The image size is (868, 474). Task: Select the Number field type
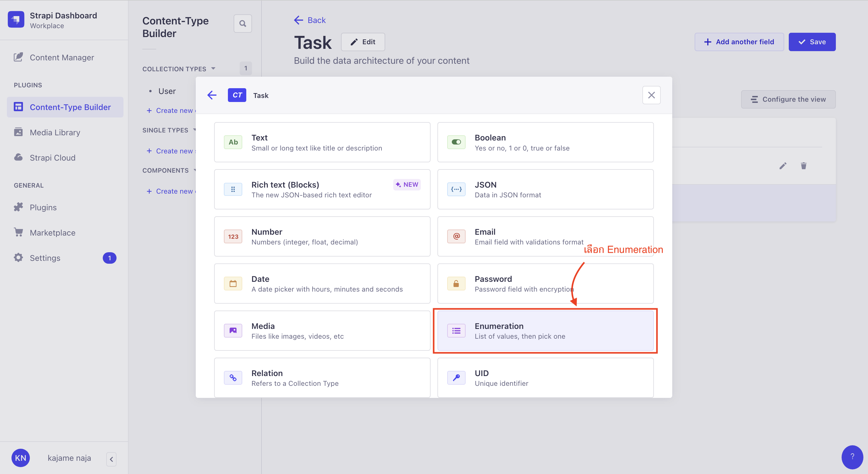pos(322,236)
